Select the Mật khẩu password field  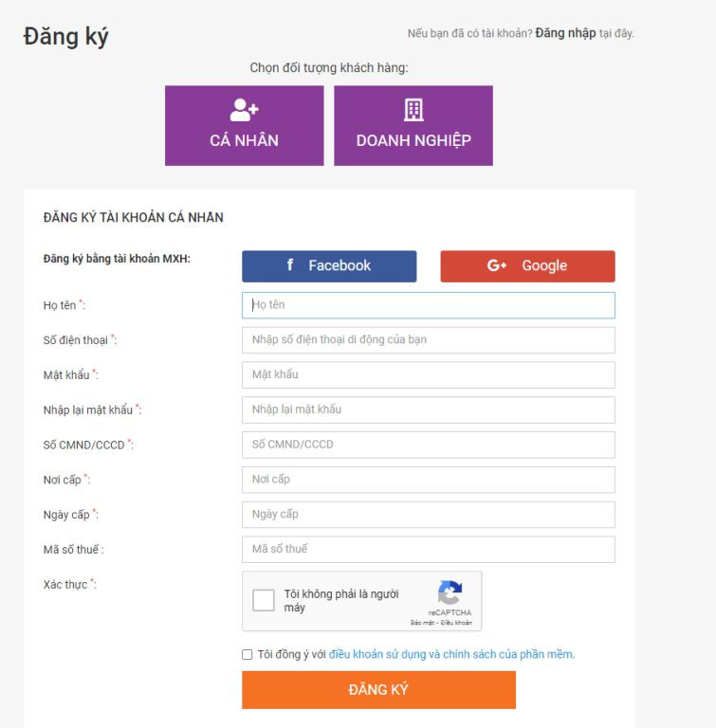(429, 374)
